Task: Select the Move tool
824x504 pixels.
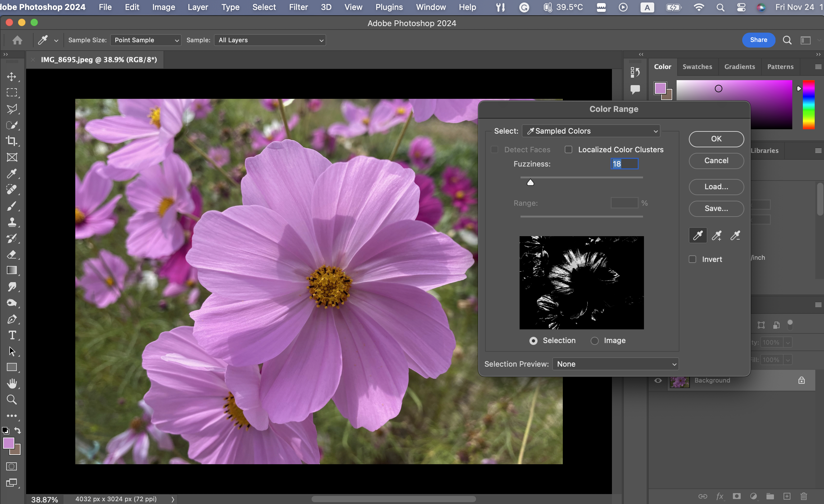Action: 12,76
